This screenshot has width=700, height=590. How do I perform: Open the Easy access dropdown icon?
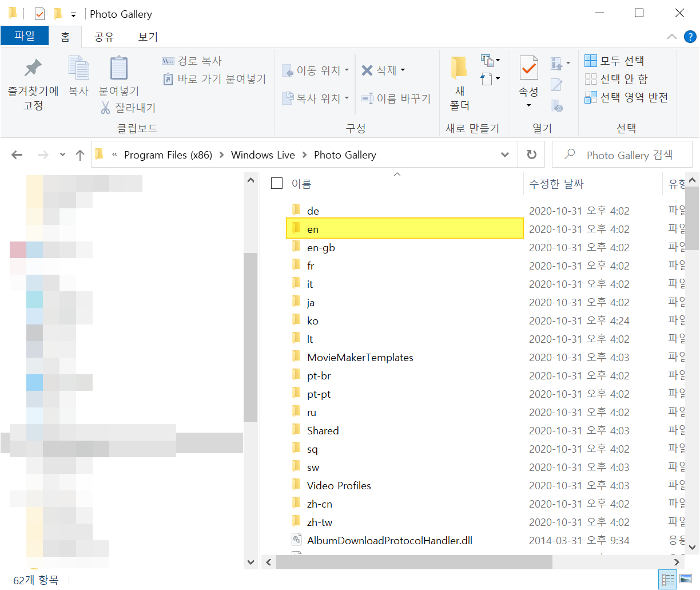click(x=490, y=78)
